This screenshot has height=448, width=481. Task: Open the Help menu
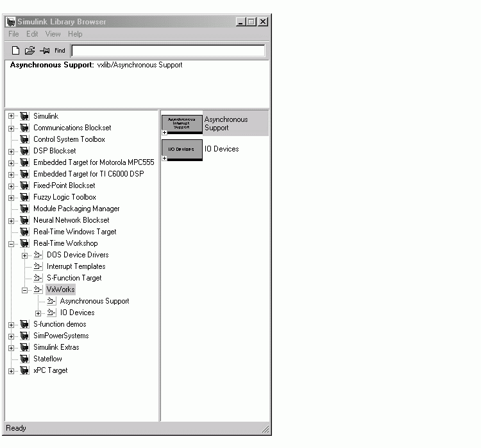(75, 34)
